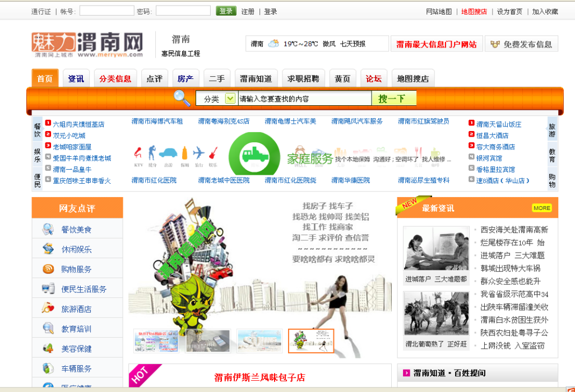
Task: Click the 魅力渭南网 site logo
Action: 87,44
